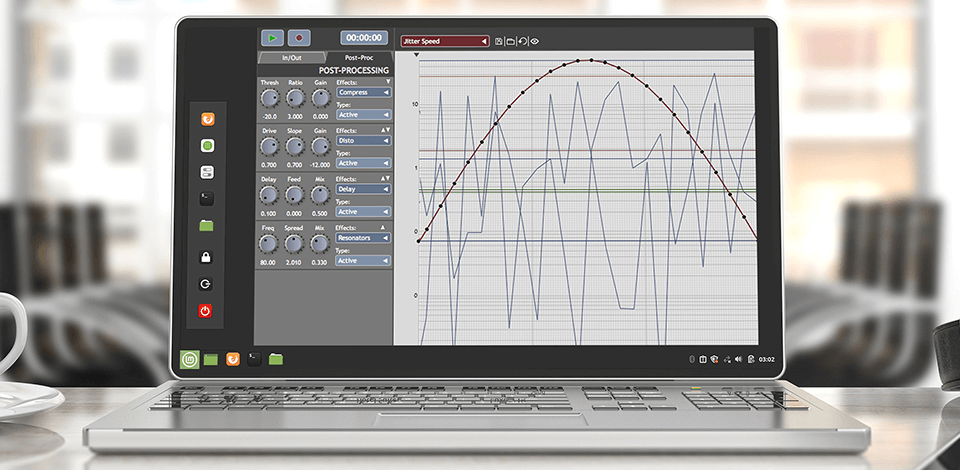Click the reset arrow icon in graph toolbar
Screen dimensions: 960x470
522,42
